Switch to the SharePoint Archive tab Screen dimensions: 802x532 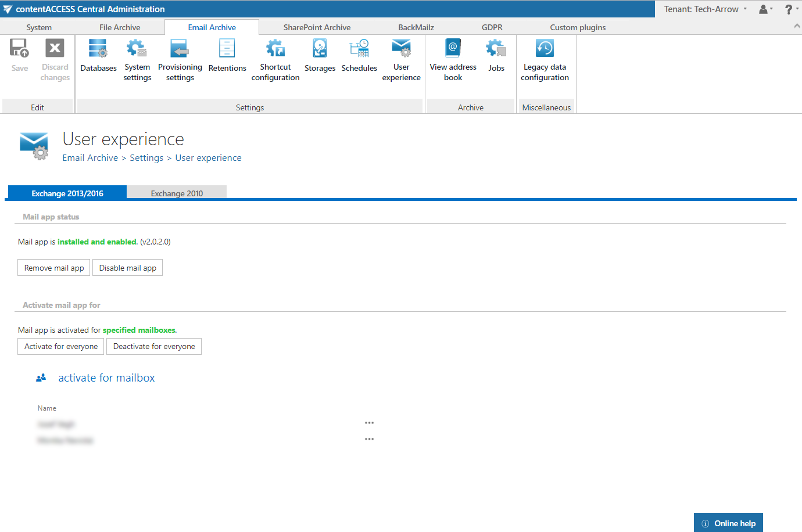pos(317,27)
